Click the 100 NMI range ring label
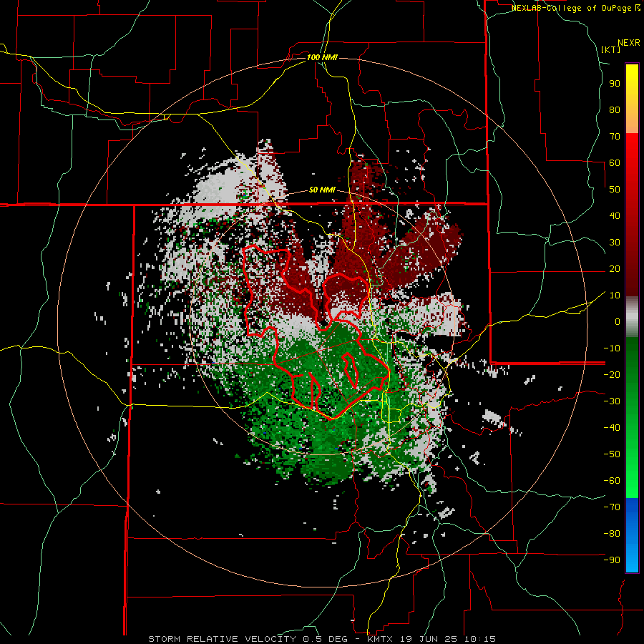The image size is (644, 644). click(x=322, y=57)
